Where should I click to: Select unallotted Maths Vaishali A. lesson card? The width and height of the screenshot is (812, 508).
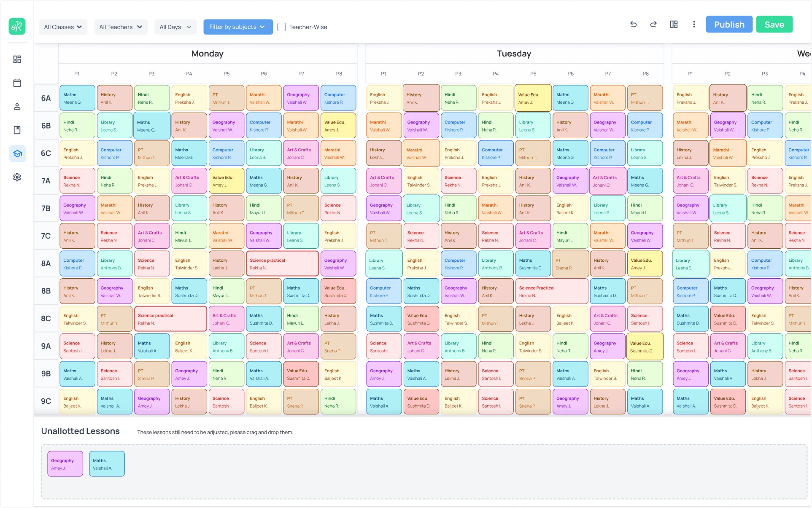[107, 464]
